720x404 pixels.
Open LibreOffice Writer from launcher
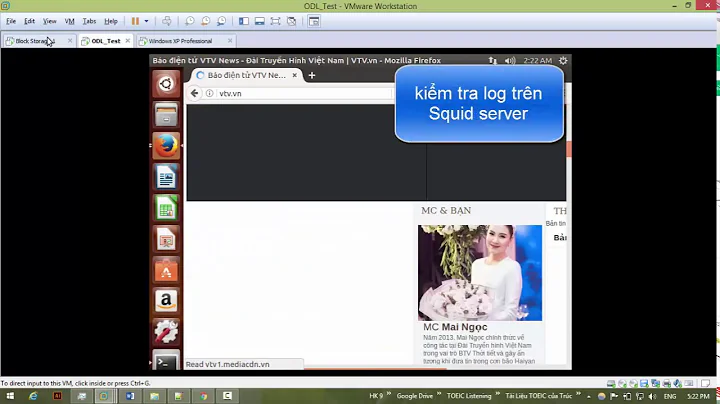166,177
